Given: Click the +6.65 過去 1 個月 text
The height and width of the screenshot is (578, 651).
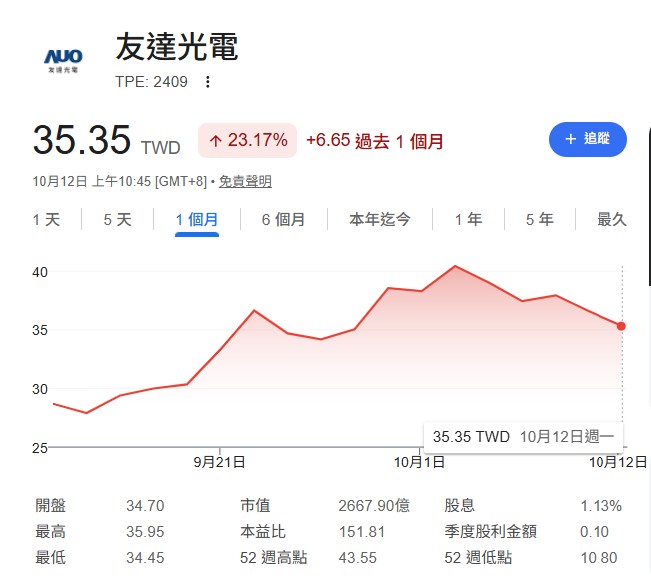Looking at the screenshot, I should (374, 141).
